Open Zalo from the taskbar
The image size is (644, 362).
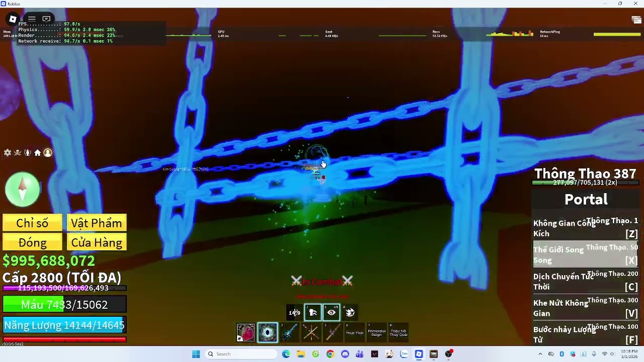pos(404,354)
